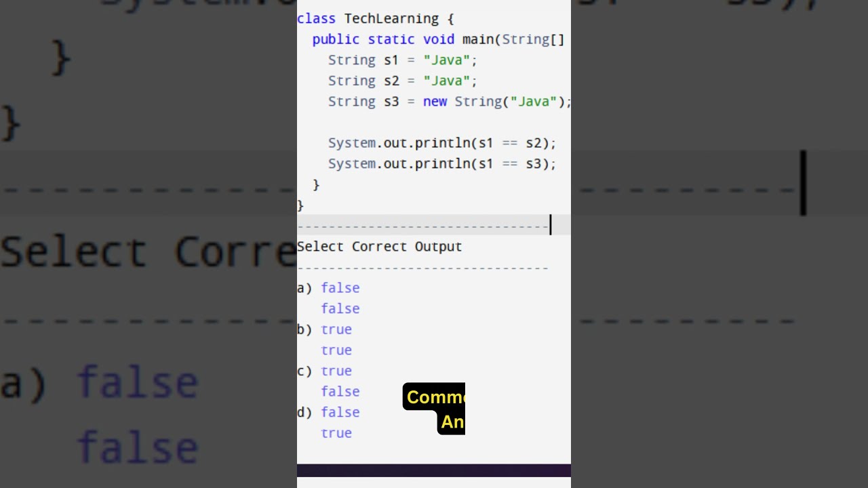Choose option d) false first line

[x=328, y=412]
